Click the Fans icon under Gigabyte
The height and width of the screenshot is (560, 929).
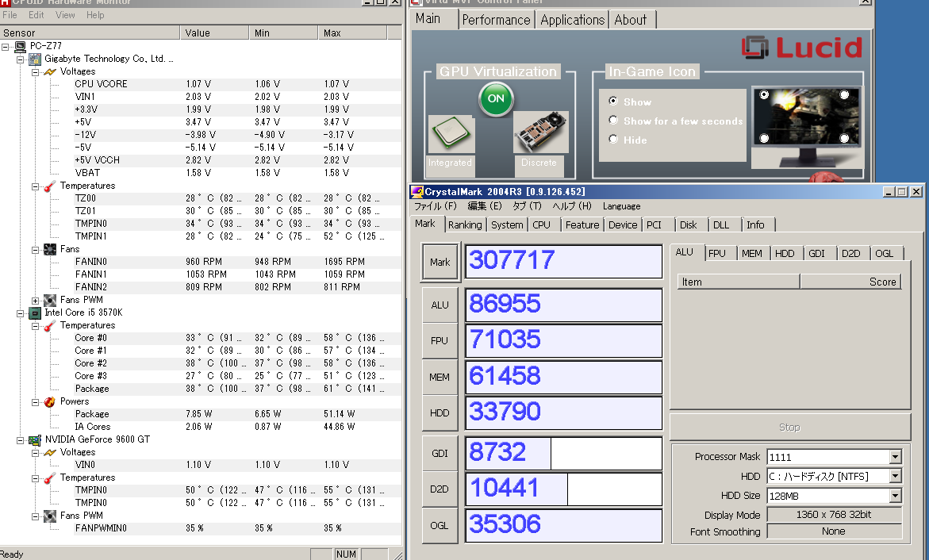[49, 249]
